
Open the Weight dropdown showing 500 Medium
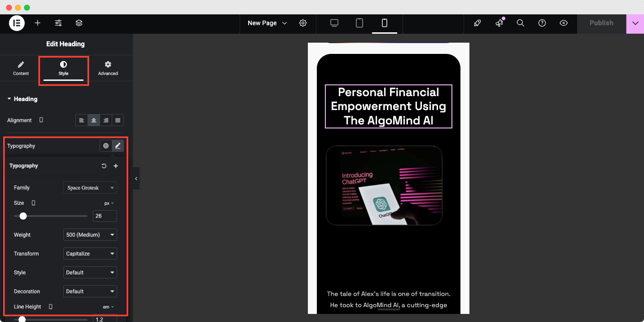click(90, 234)
